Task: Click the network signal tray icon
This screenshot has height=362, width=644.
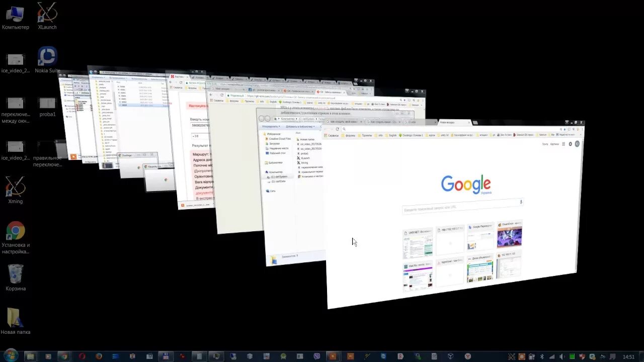Action: (x=552, y=357)
